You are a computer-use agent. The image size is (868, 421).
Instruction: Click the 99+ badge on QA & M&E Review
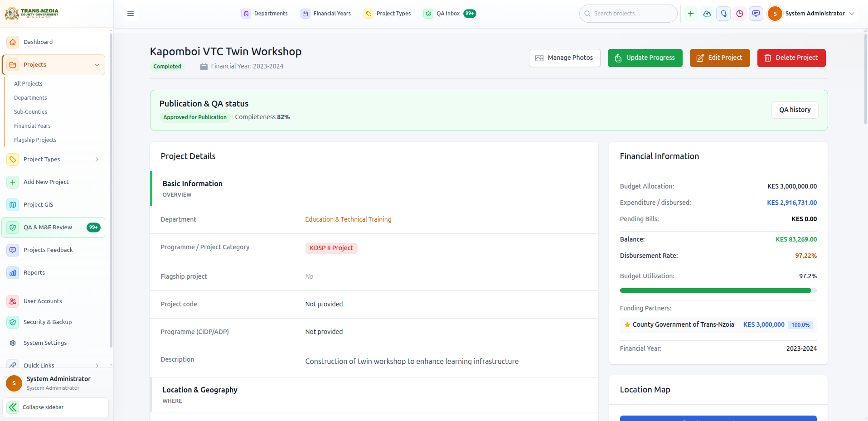(93, 227)
